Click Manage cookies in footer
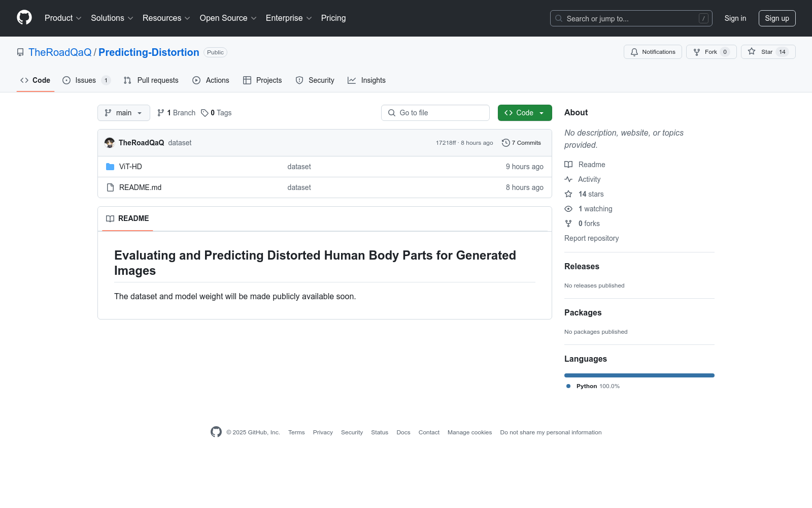The height and width of the screenshot is (508, 812). (469, 432)
